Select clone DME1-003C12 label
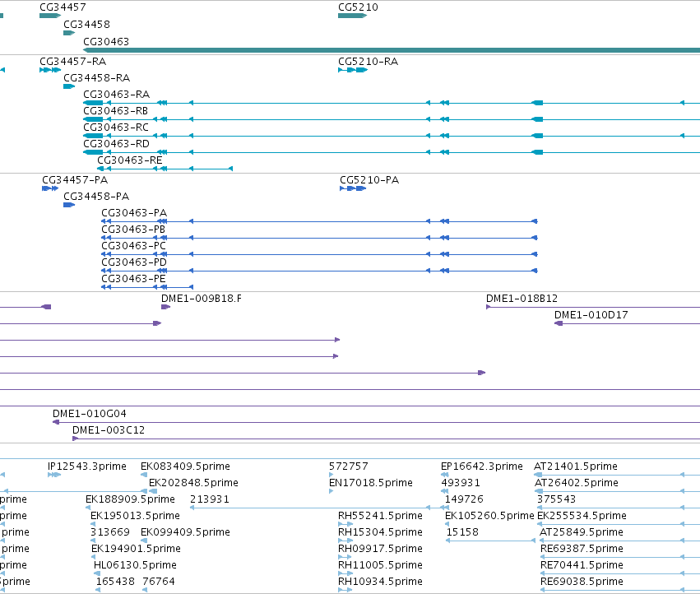This screenshot has height=594, width=700. pyautogui.click(x=109, y=430)
